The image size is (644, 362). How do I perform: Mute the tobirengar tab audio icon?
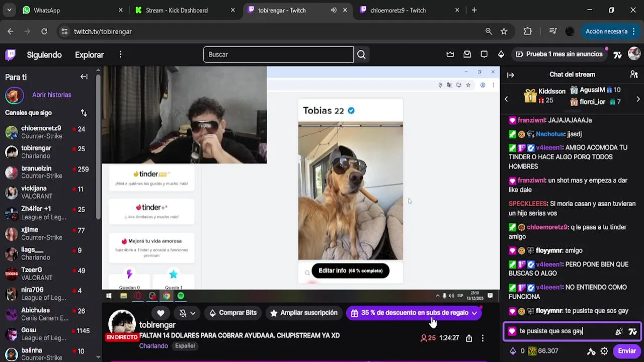click(x=334, y=10)
